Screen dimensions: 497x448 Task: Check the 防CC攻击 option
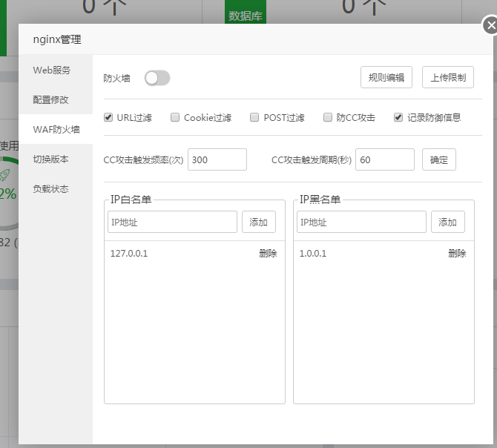point(327,117)
